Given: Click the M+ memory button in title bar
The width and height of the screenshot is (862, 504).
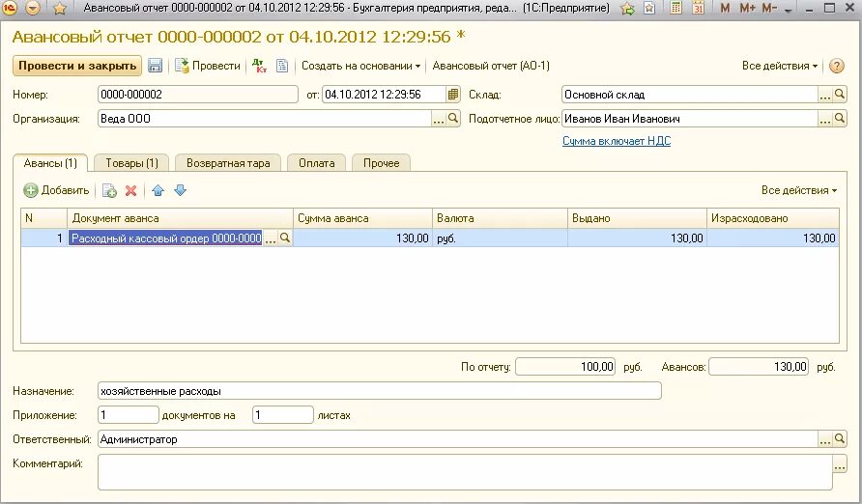Looking at the screenshot, I should click(x=747, y=9).
